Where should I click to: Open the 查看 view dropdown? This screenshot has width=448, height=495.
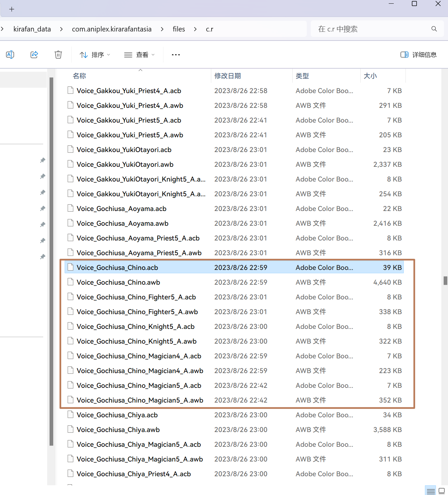pyautogui.click(x=139, y=55)
